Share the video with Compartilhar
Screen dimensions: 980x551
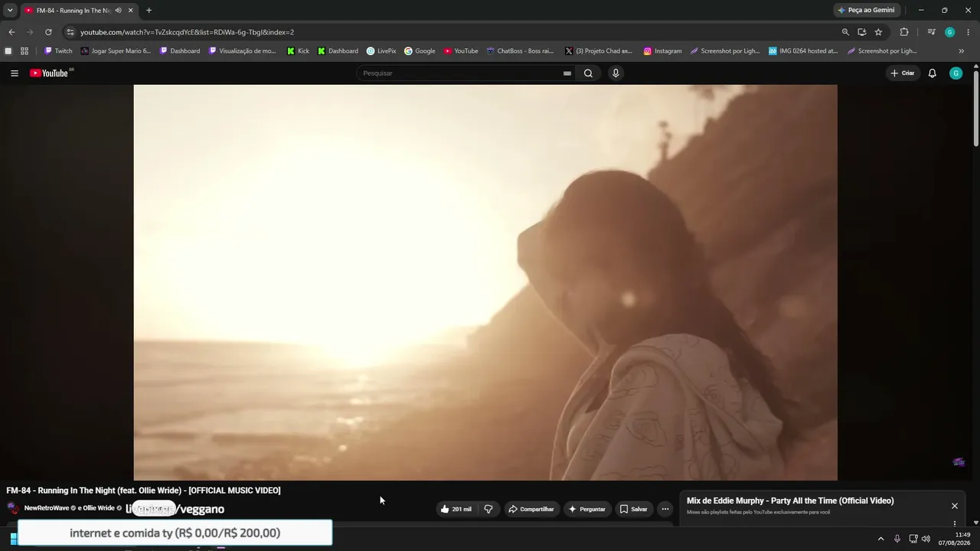(531, 509)
